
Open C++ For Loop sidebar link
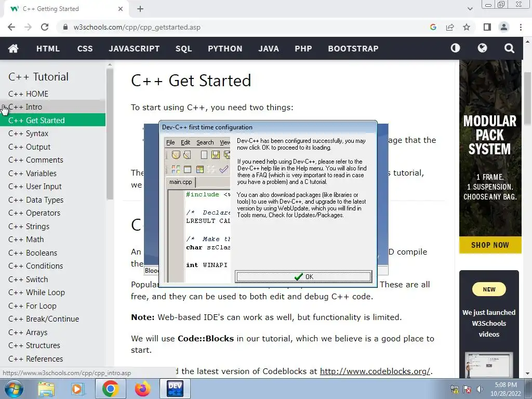coord(52,305)
